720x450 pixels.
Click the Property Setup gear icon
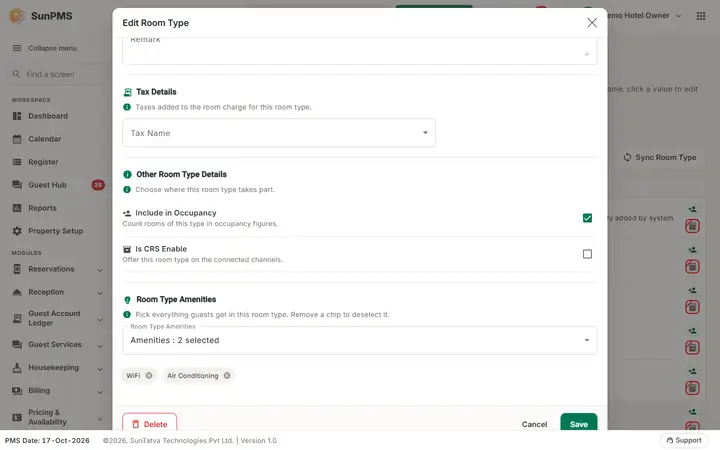coord(17,231)
